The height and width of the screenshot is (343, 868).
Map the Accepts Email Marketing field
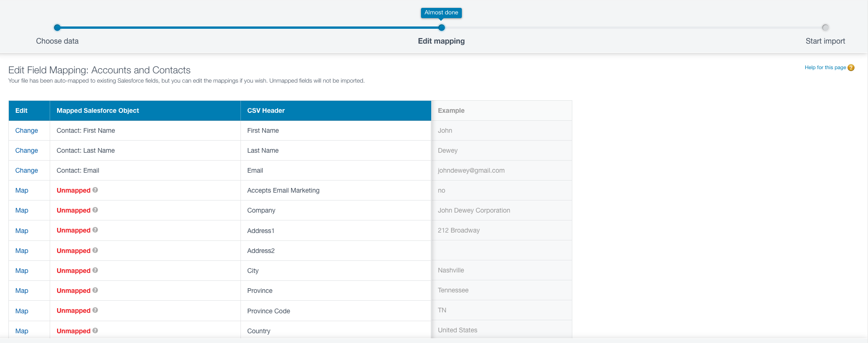[22, 190]
